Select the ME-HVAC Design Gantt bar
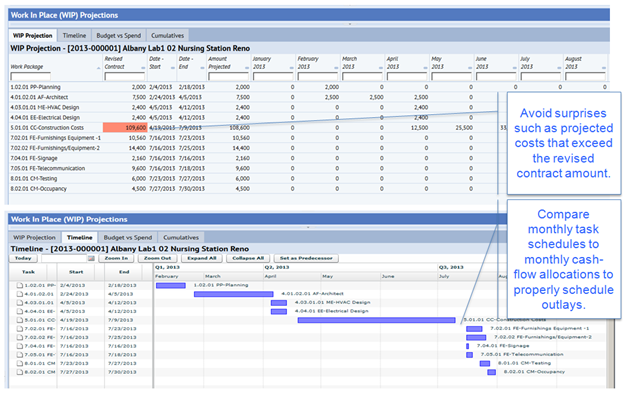628x394 pixels. [279, 303]
